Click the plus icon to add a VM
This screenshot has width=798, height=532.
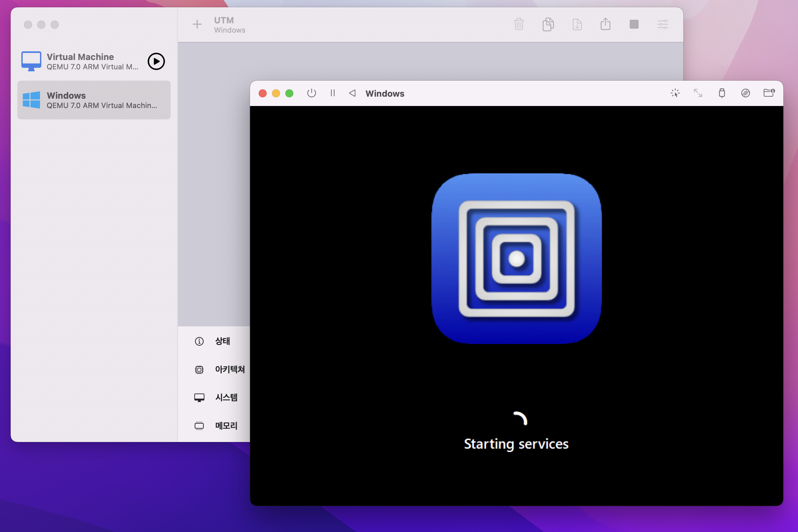click(197, 24)
